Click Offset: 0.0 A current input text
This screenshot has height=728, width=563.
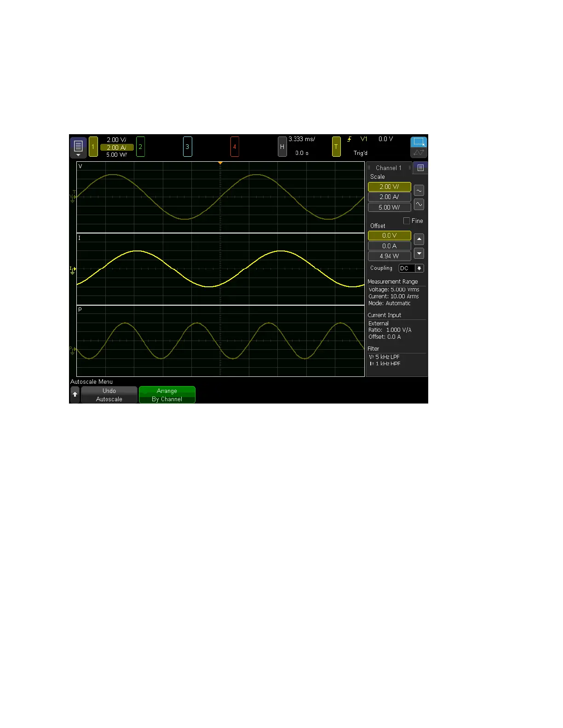385,337
